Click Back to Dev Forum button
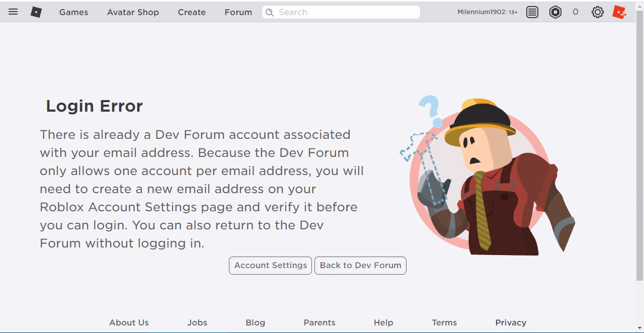This screenshot has width=644, height=333. tap(360, 266)
